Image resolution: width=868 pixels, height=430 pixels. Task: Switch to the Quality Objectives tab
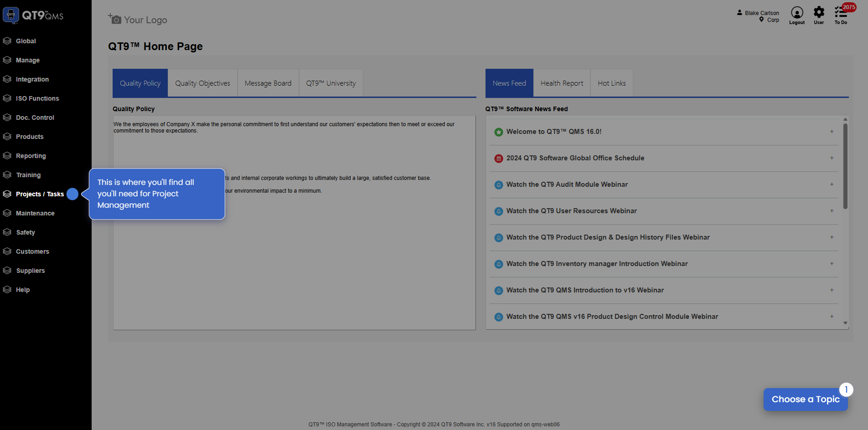point(202,83)
